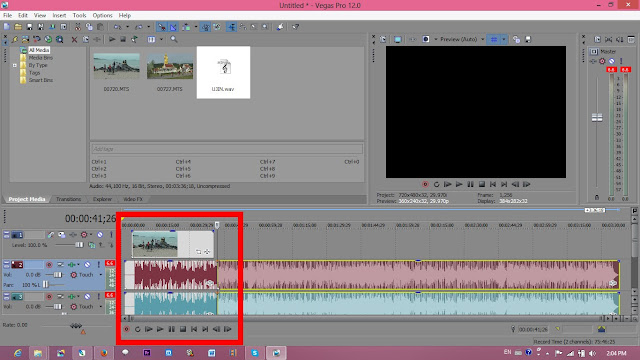Open Touch automation dropdown on track 2
The height and width of the screenshot is (360, 640).
point(100,275)
